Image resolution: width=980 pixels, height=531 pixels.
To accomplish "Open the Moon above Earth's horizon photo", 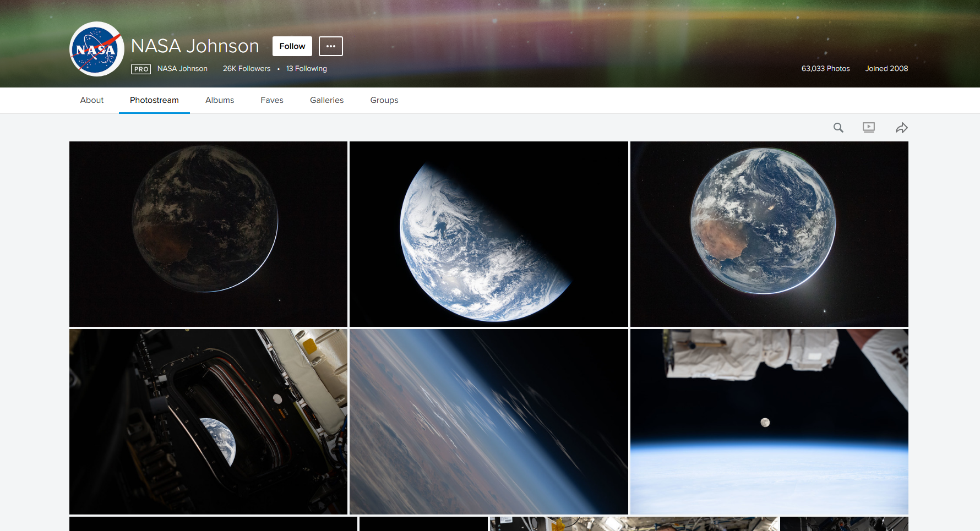I will [769, 421].
